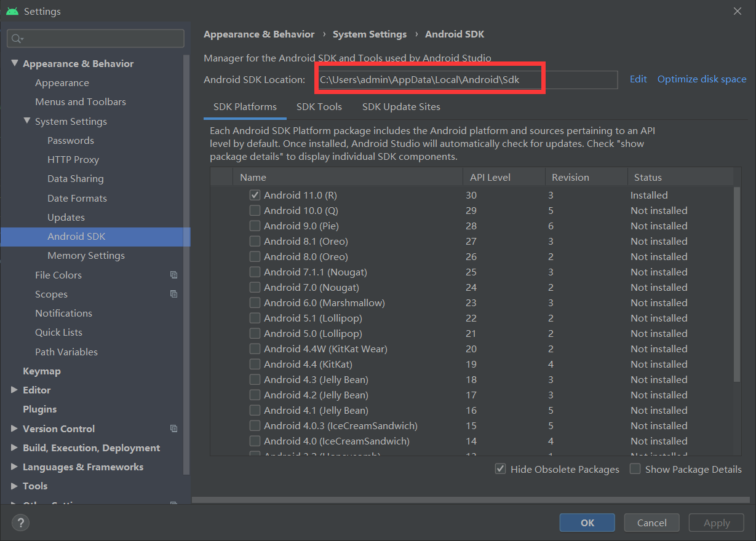This screenshot has height=541, width=756.
Task: Expand the Version Control tree arrow
Action: pyautogui.click(x=15, y=428)
